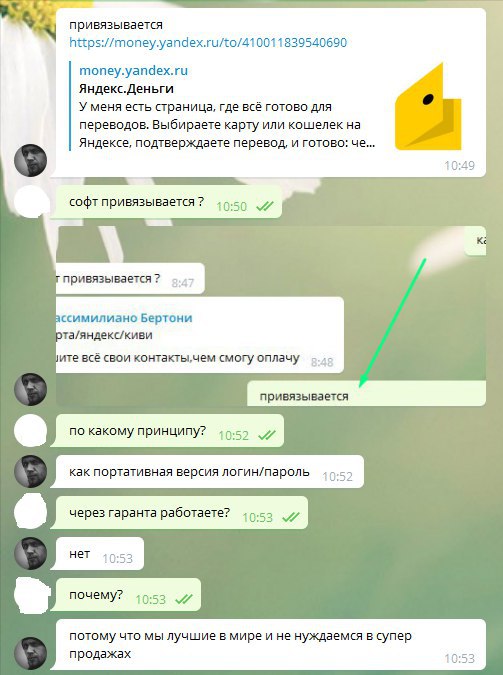Image resolution: width=503 pixels, height=675 pixels.
Task: Click the read checkmarks on "через гаранта работаете?"
Action: [x=291, y=517]
